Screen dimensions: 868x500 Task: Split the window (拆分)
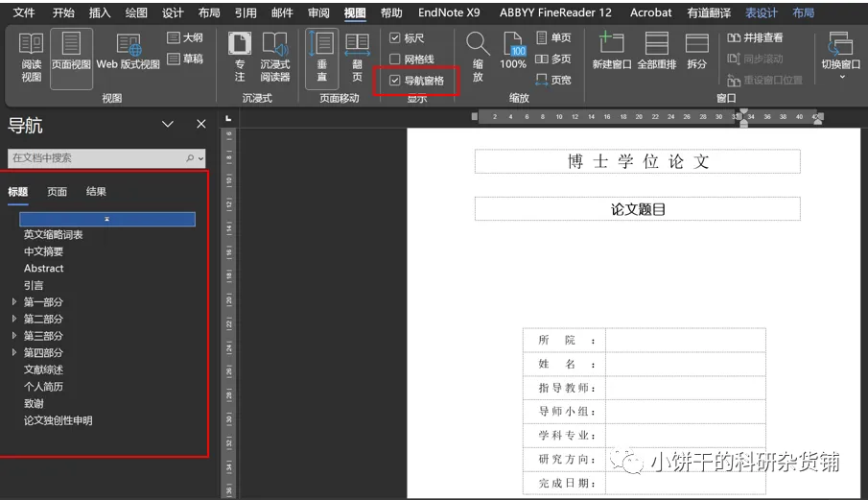(x=697, y=51)
